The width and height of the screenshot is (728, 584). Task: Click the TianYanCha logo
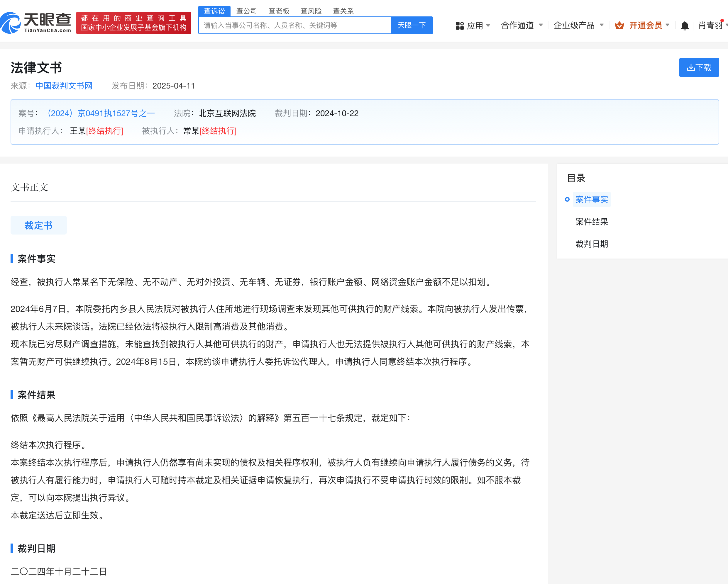point(36,23)
